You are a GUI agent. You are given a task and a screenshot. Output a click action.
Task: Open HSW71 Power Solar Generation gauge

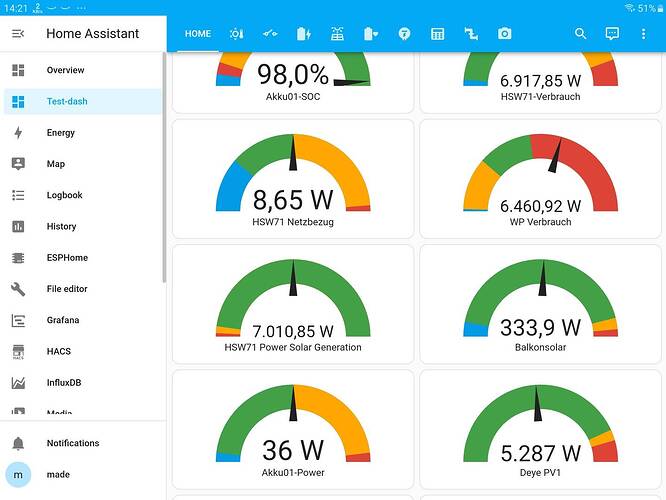293,304
